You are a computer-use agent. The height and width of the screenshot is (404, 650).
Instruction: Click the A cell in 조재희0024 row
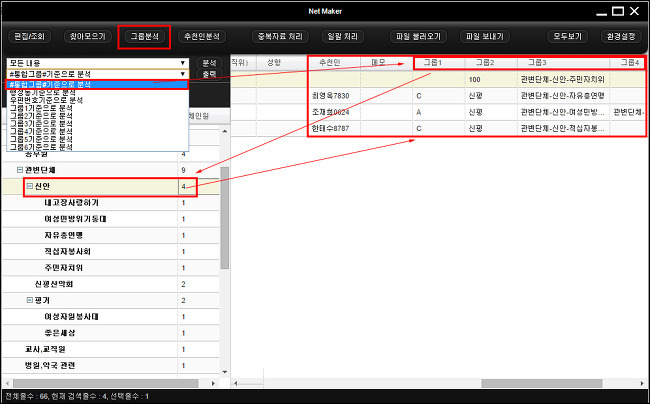[x=439, y=112]
